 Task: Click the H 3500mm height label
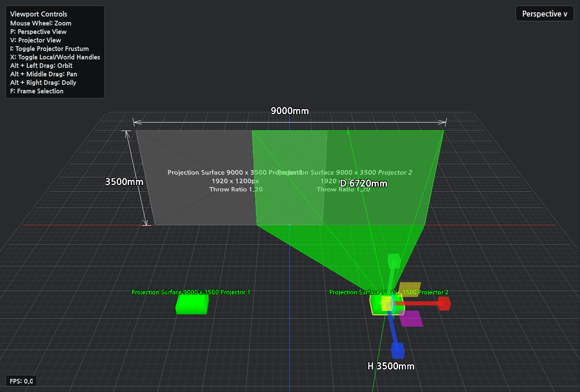[391, 366]
